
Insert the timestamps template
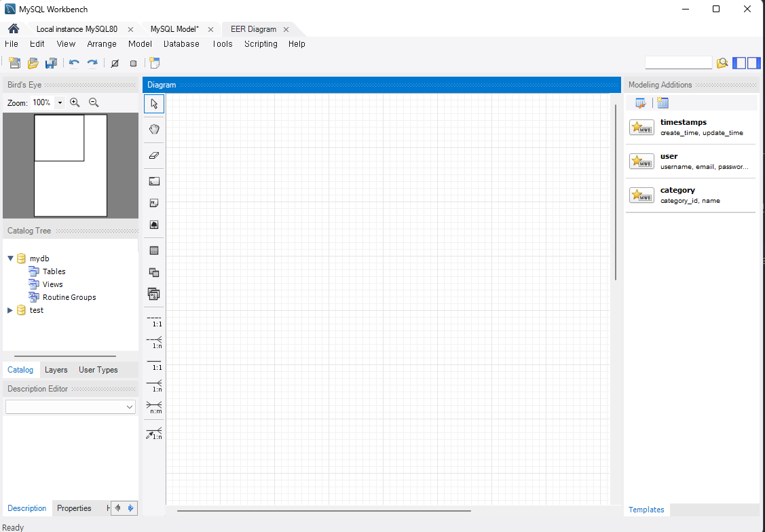tap(690, 128)
